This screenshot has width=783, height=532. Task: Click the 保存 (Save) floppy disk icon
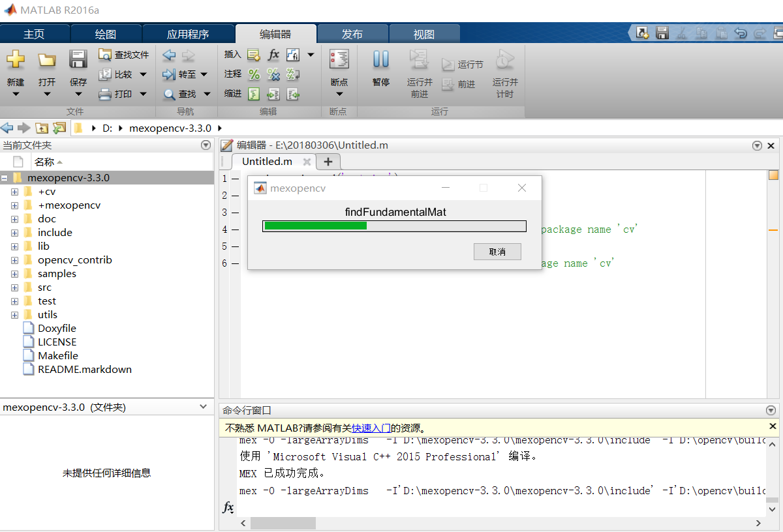point(78,60)
